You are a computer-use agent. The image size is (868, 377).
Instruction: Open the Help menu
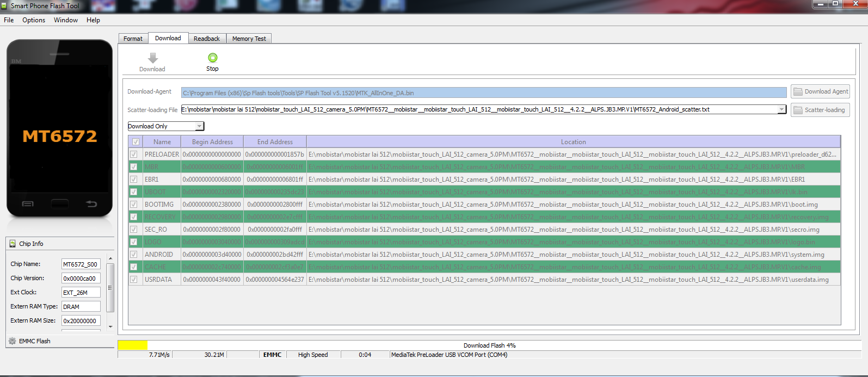pyautogui.click(x=94, y=20)
